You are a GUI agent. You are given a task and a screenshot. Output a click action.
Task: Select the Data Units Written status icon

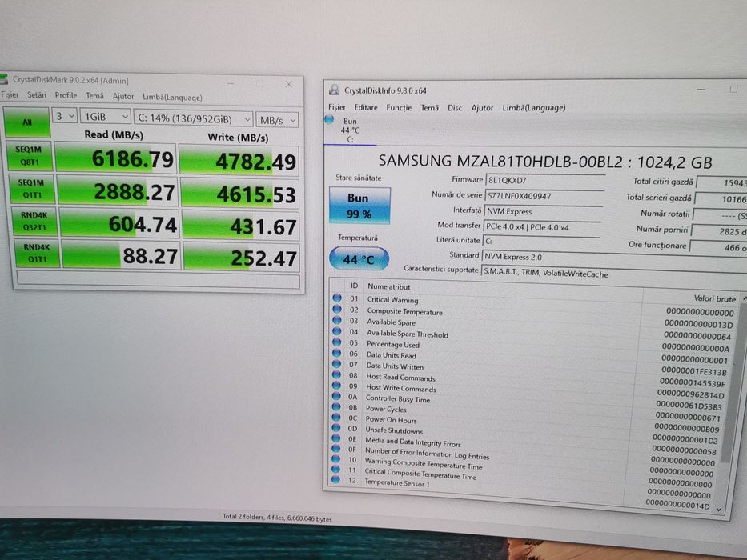(337, 363)
